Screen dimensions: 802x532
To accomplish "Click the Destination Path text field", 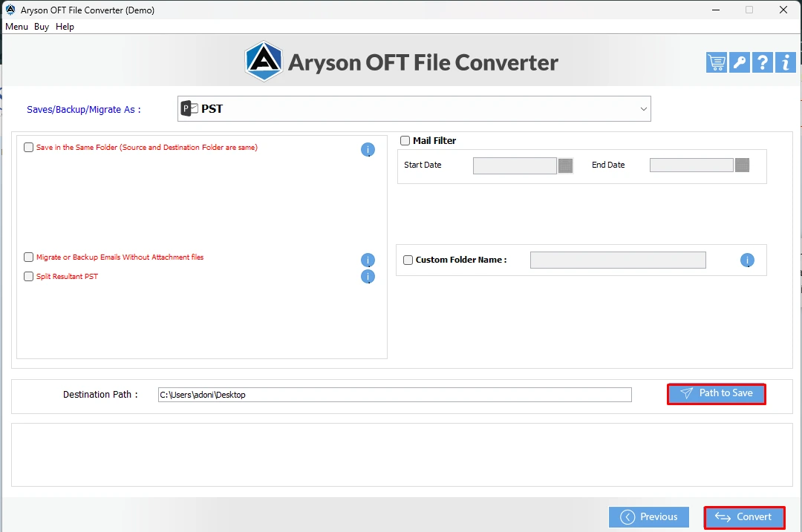I will tap(395, 395).
